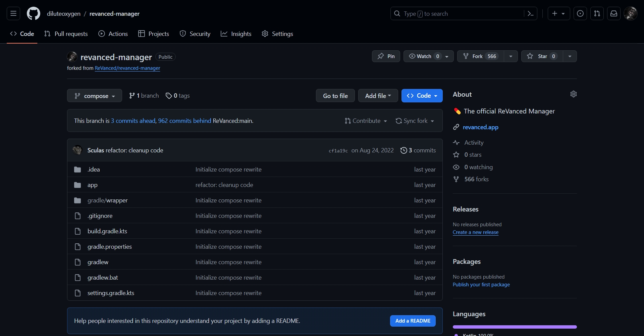Fork the repository
The width and height of the screenshot is (644, 336).
(480, 56)
